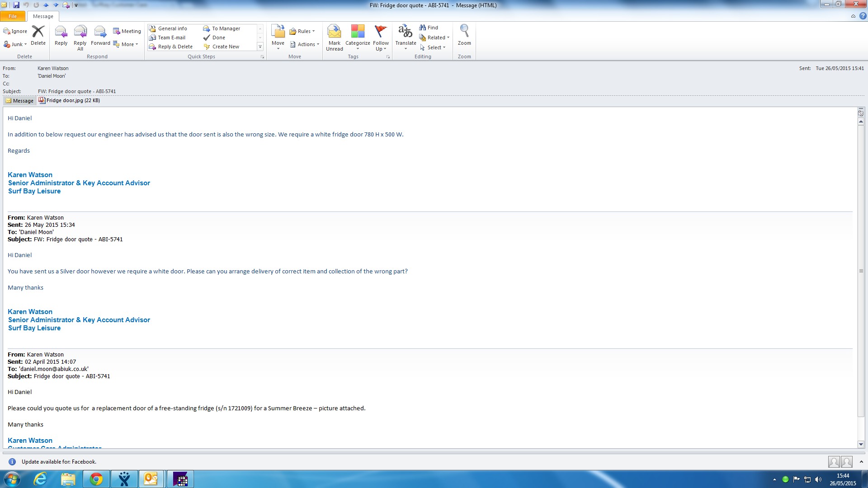This screenshot has width=868, height=488.
Task: Open Google Chrome from the taskbar
Action: tap(96, 479)
